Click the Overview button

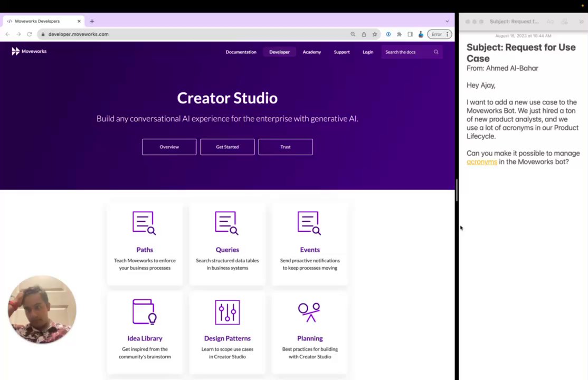coord(169,147)
